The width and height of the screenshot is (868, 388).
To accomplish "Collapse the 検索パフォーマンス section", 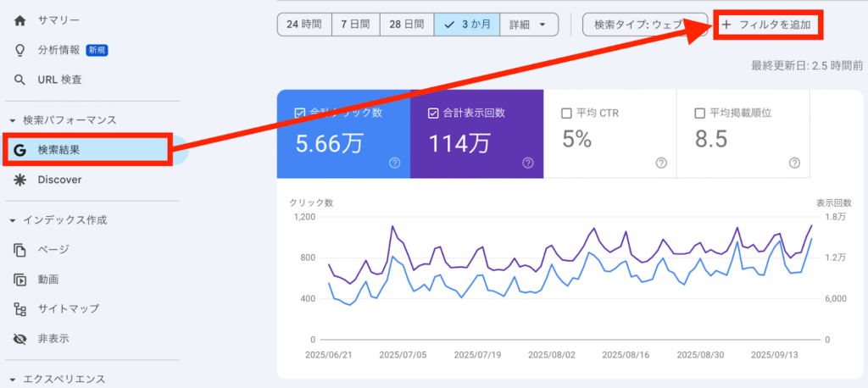I will click(13, 120).
